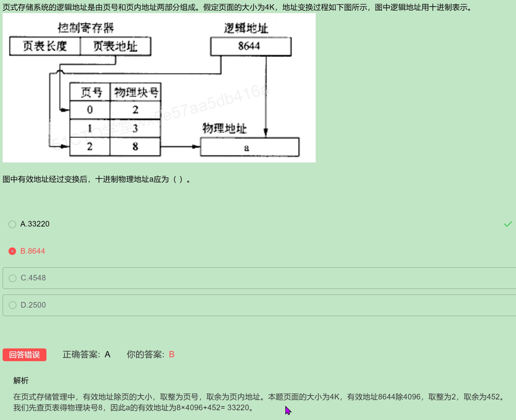Click the 页号 column header

pos(90,92)
